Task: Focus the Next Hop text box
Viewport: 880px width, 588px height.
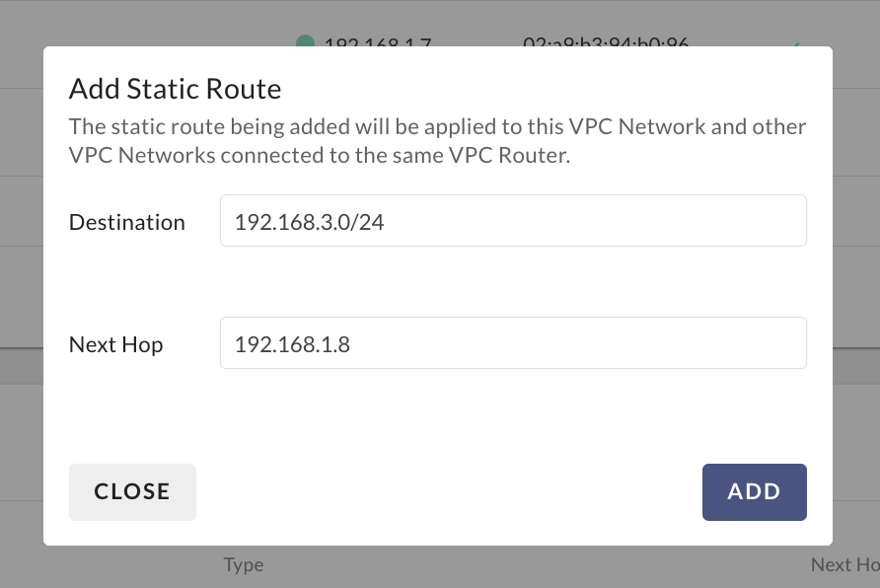Action: tap(513, 343)
